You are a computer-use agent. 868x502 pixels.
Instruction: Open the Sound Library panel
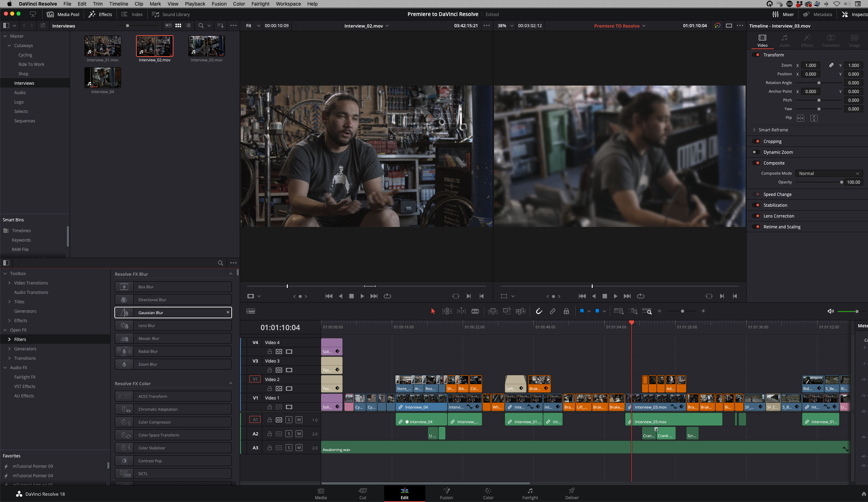pos(171,14)
